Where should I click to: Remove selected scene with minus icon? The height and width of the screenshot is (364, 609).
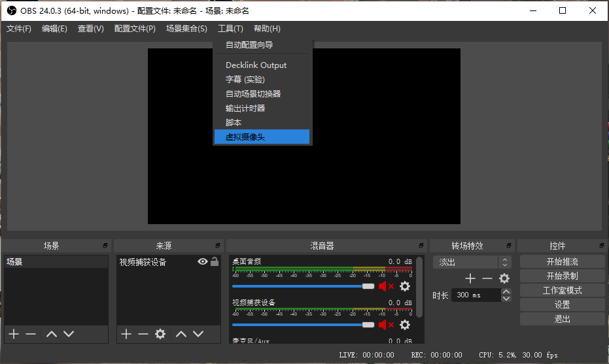click(31, 334)
